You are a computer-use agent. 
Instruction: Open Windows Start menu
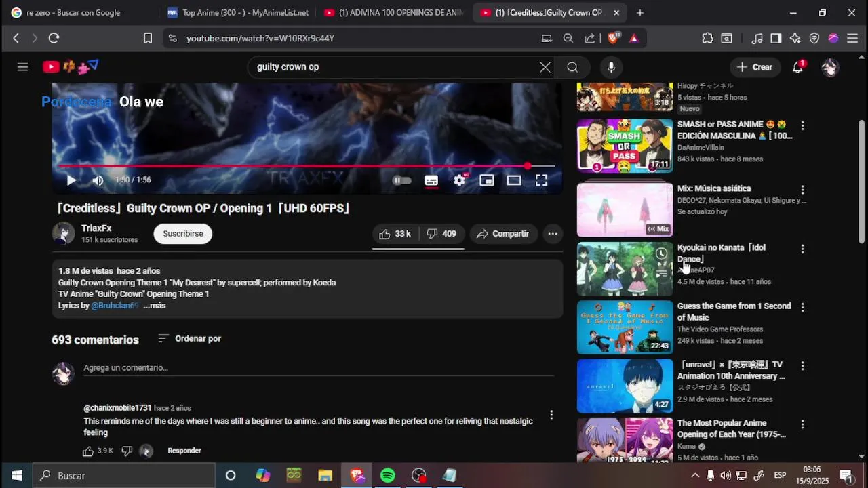(x=16, y=476)
